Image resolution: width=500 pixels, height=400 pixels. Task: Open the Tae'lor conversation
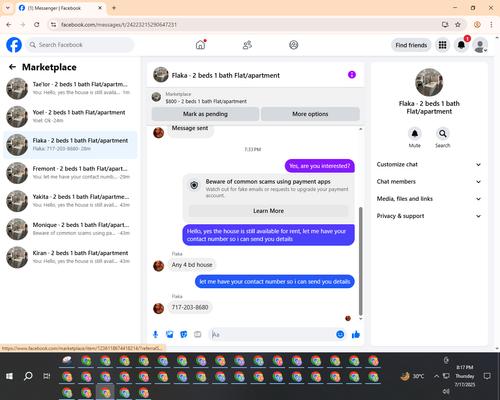click(70, 88)
